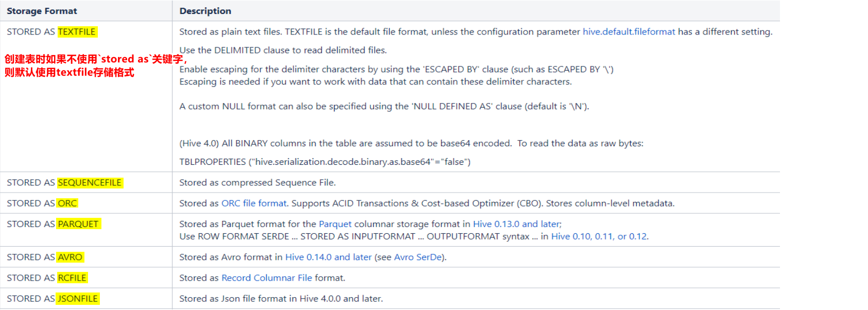Image resolution: width=868 pixels, height=310 pixels.
Task: Open the Hive 0.13.0 and later link
Action: coord(516,224)
